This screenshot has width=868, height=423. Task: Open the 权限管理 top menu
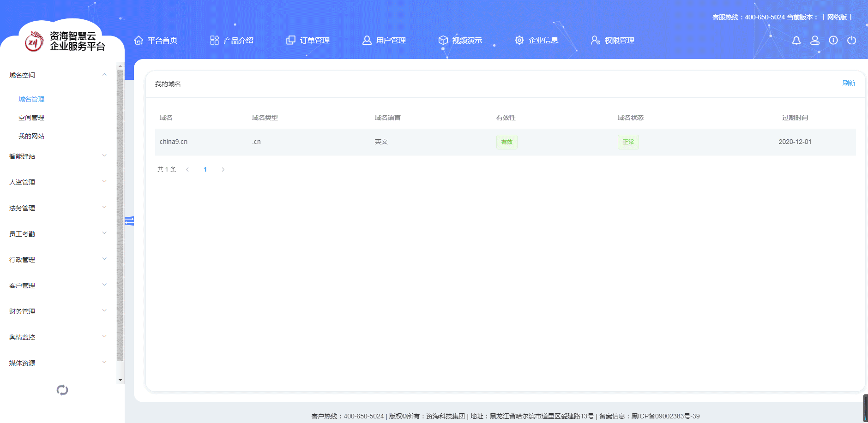(x=613, y=41)
